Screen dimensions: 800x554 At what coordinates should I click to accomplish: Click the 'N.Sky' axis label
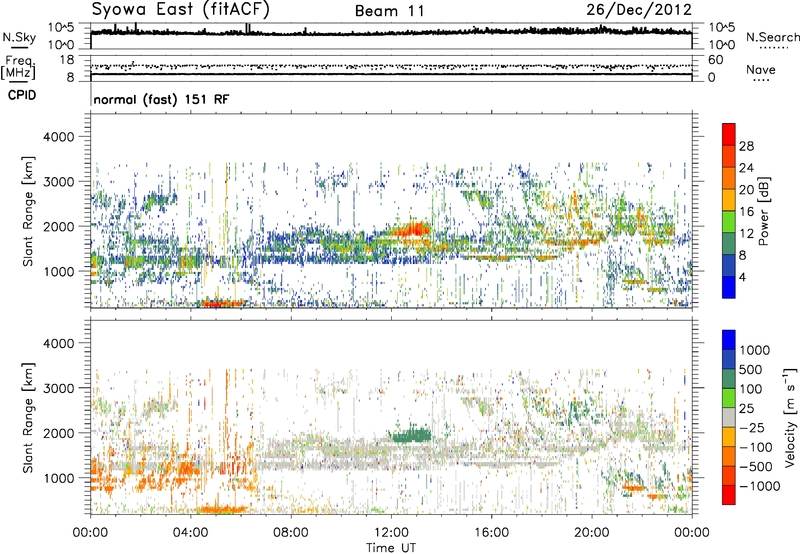point(19,37)
